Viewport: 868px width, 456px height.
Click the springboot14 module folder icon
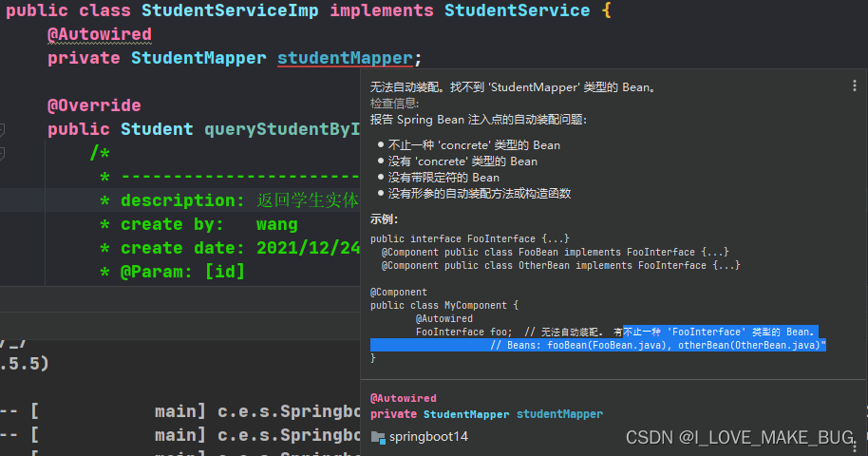click(x=378, y=437)
